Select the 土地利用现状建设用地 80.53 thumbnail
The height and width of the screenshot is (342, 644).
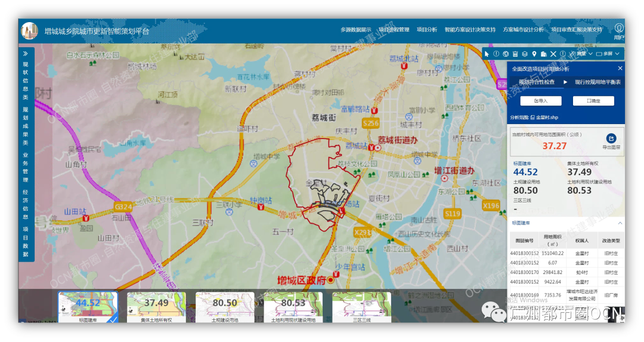click(x=293, y=307)
